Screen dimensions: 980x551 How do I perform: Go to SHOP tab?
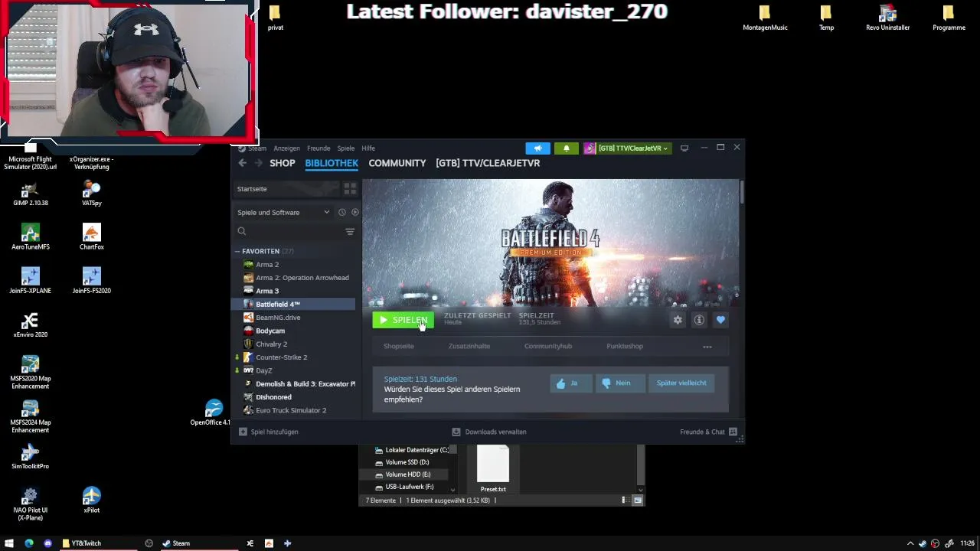(x=283, y=163)
